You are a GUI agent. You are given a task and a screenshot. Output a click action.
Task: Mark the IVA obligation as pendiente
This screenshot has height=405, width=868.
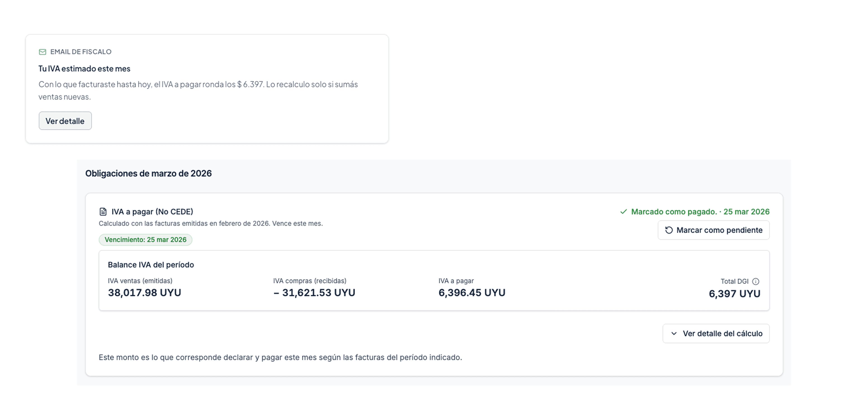714,230
